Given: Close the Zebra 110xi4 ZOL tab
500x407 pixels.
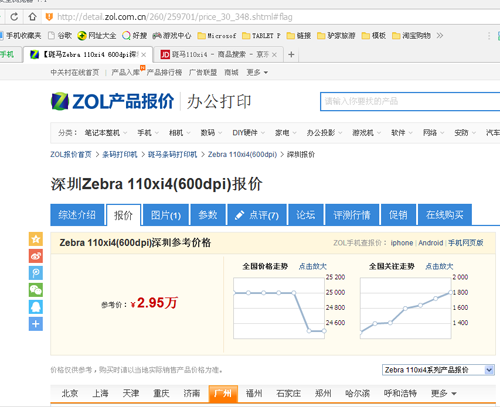Looking at the screenshot, I should pyautogui.click(x=144, y=55).
